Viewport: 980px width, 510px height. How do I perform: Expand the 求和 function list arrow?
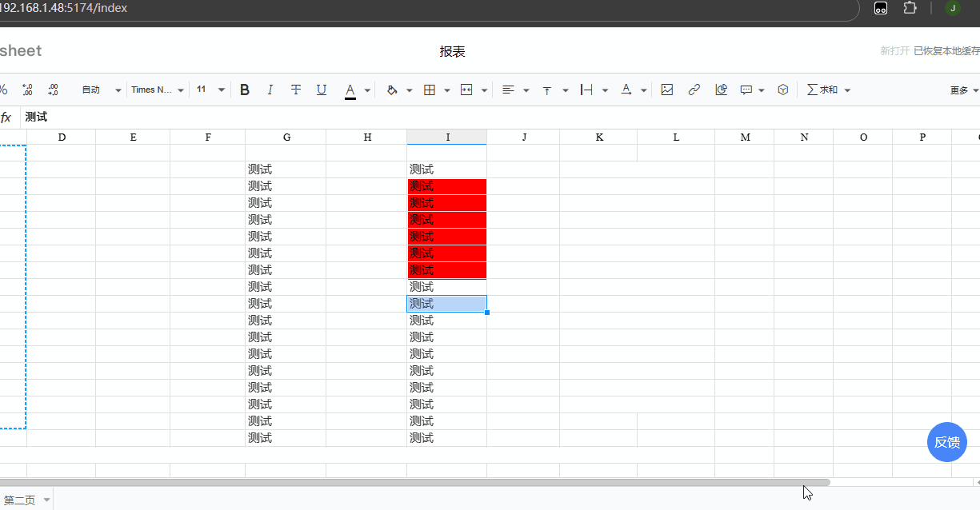point(847,90)
